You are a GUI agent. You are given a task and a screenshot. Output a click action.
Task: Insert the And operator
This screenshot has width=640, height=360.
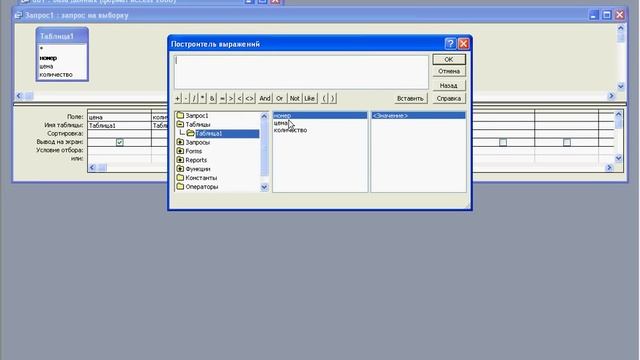pos(265,98)
